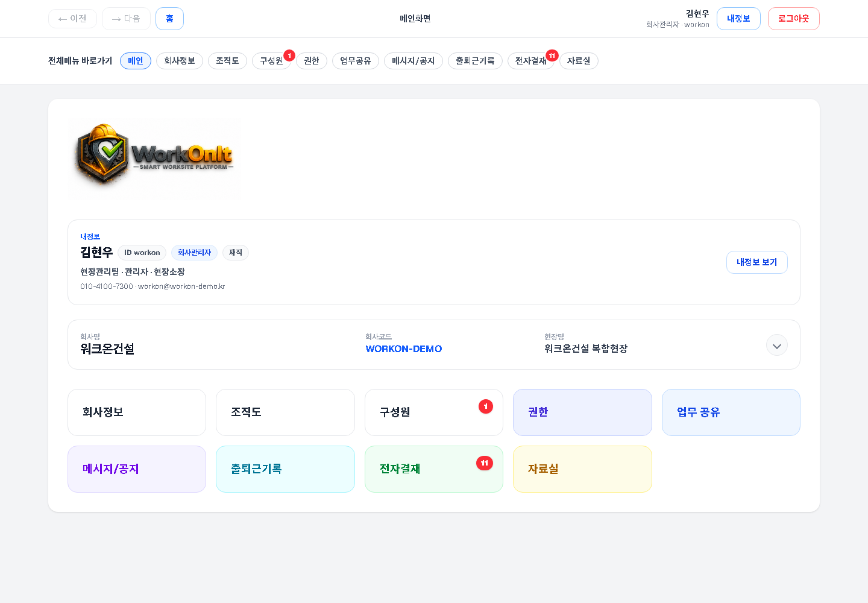
Task: Click the user name 김현우 in header
Action: tap(697, 13)
